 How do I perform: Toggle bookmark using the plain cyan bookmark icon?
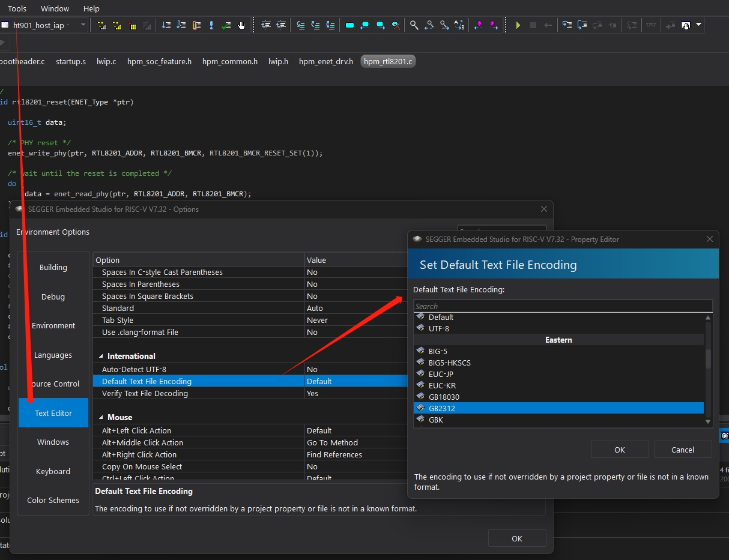pyautogui.click(x=349, y=25)
